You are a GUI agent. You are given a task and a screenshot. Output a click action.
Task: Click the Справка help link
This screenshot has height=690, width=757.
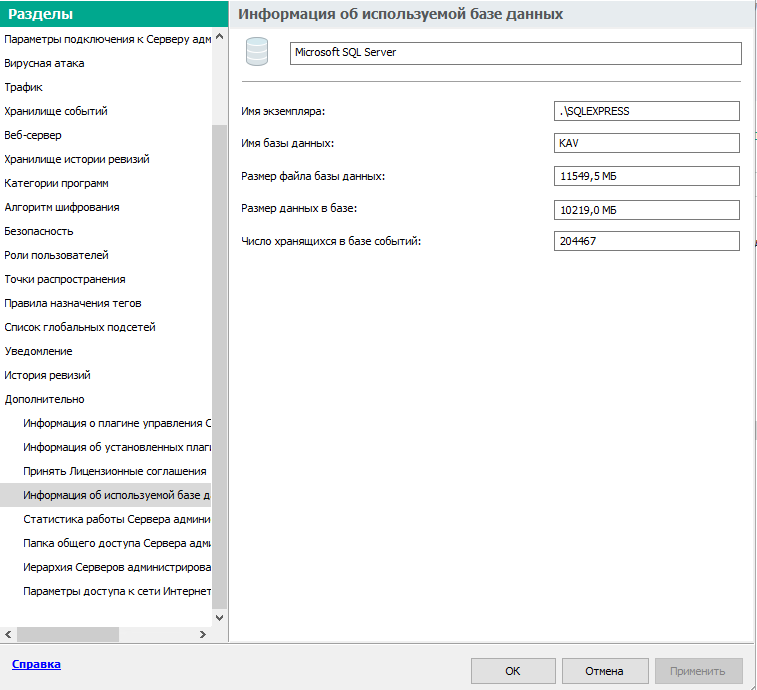coord(35,664)
